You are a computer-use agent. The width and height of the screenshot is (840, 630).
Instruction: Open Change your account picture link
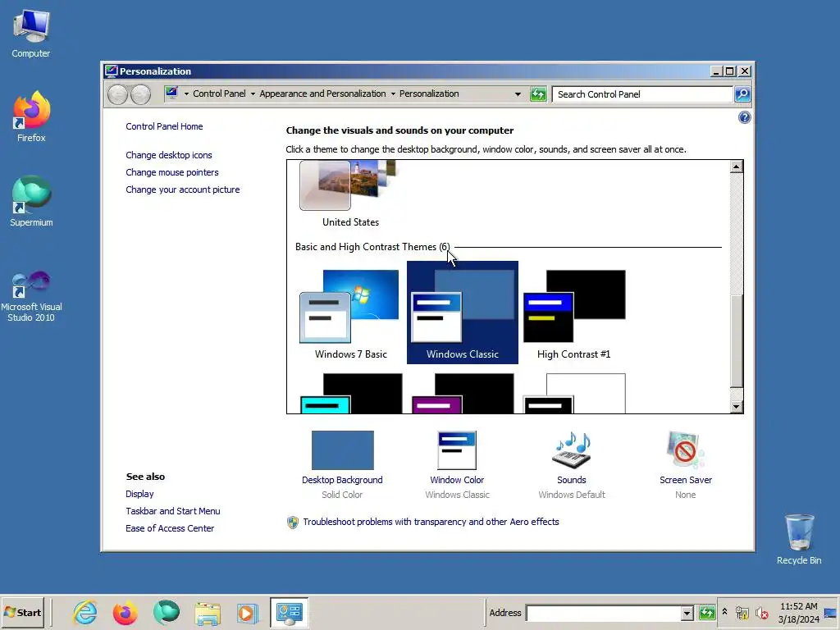click(183, 189)
